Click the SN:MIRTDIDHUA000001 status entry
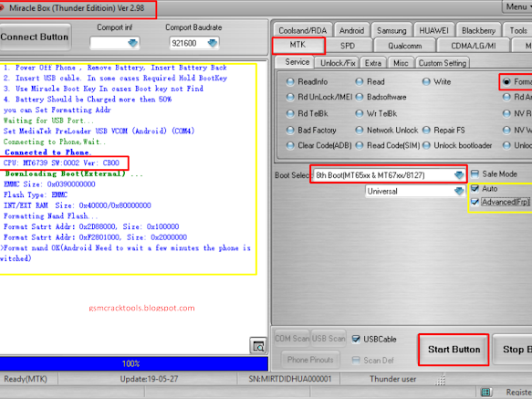The height and width of the screenshot is (399, 532). (290, 379)
